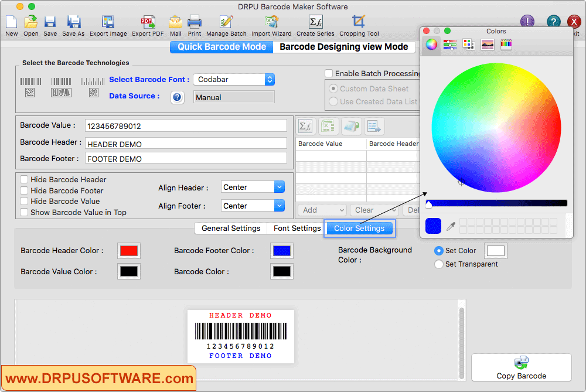The height and width of the screenshot is (392, 586).
Task: Switch to color palettes tab in Colors
Action: coord(468,45)
